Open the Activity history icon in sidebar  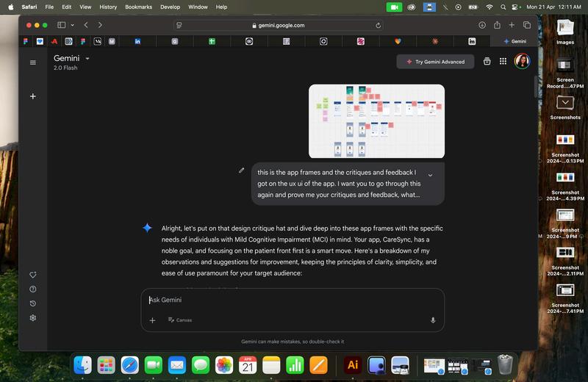point(33,303)
